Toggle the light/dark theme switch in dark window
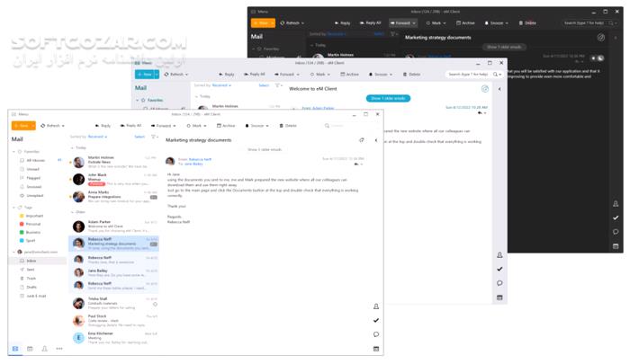The width and height of the screenshot is (630, 364). click(x=598, y=58)
